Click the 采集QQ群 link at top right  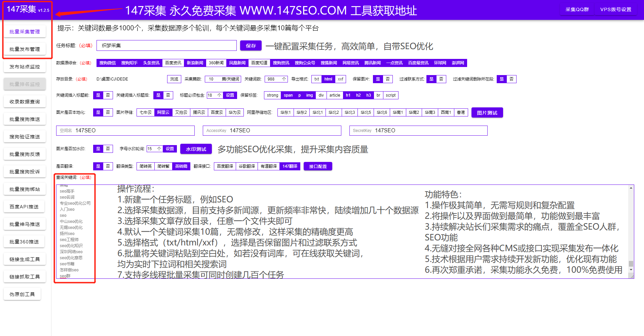click(x=577, y=9)
